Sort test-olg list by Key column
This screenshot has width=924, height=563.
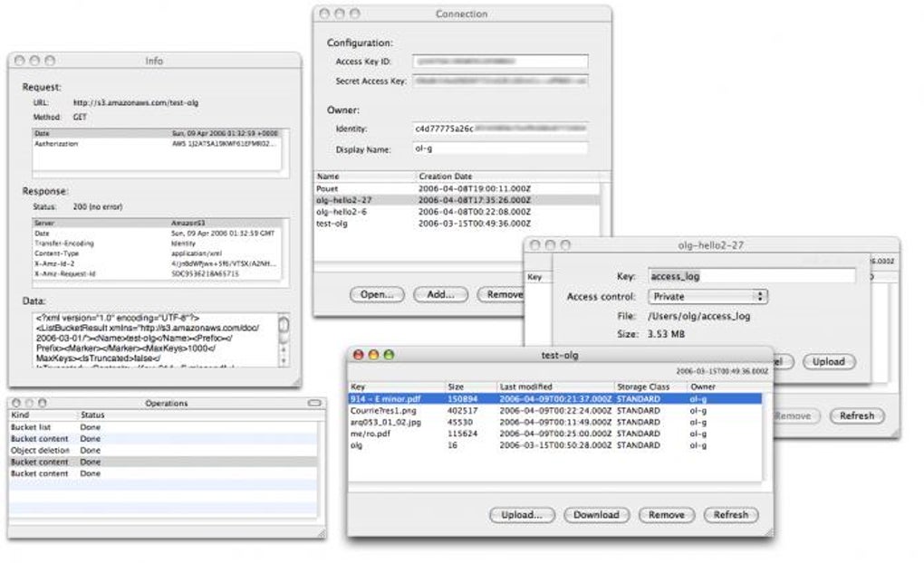click(x=397, y=386)
